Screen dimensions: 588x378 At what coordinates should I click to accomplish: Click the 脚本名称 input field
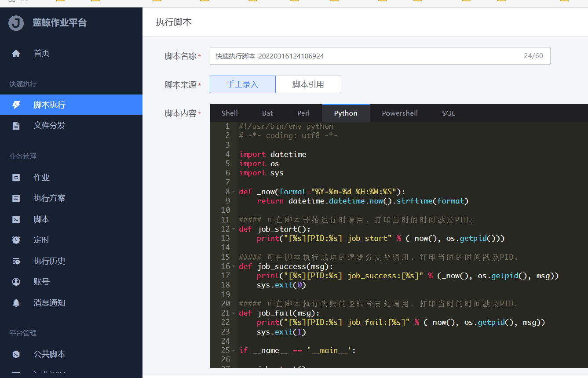click(380, 56)
